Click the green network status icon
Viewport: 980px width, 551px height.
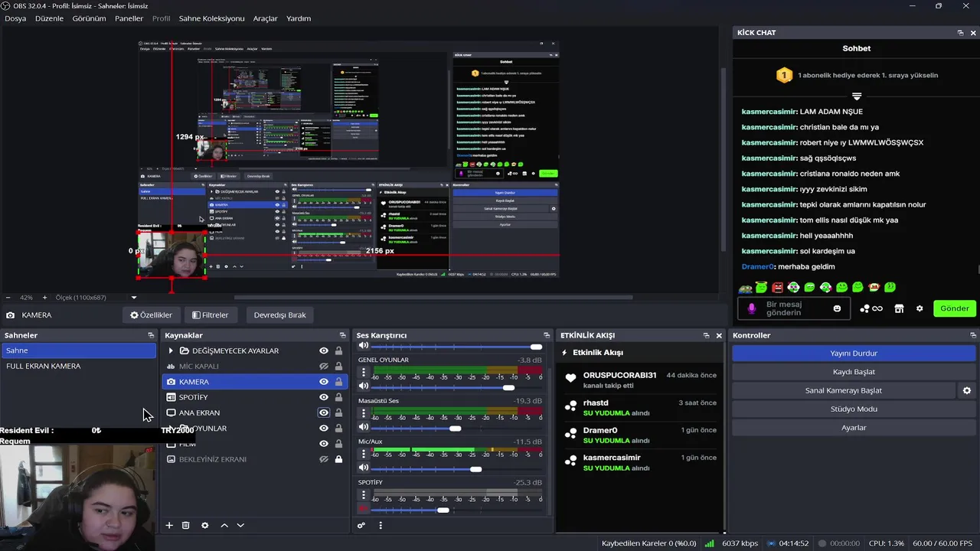point(710,543)
